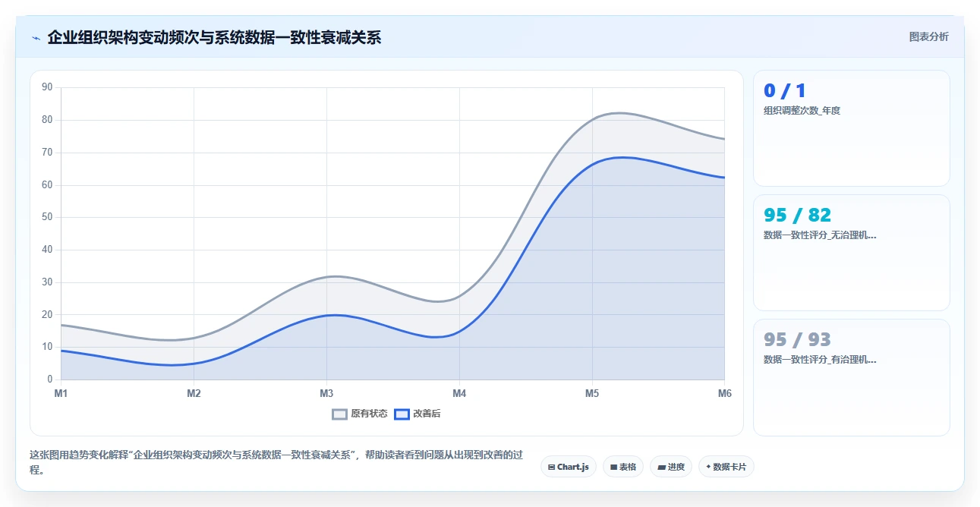This screenshot has width=980, height=507.
Task: Open the 组织调整次数_年度 data card
Action: 852,128
